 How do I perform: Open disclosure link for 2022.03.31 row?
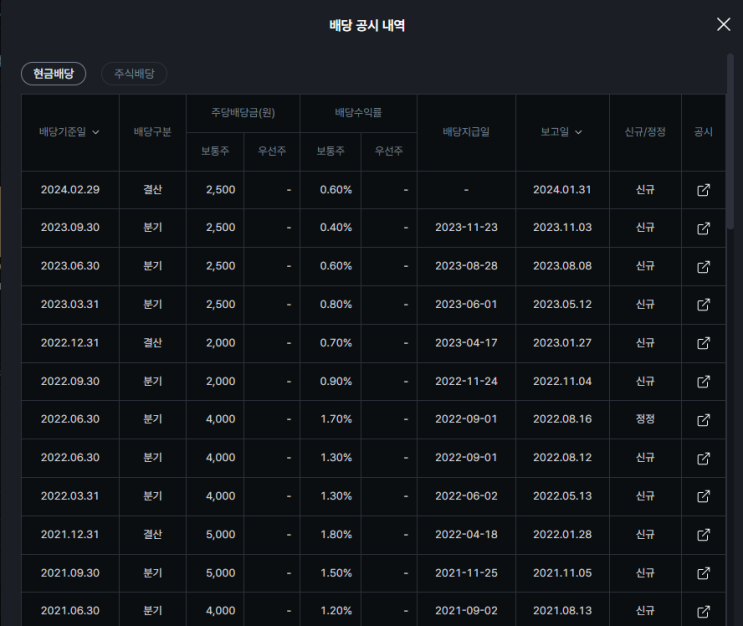point(703,496)
